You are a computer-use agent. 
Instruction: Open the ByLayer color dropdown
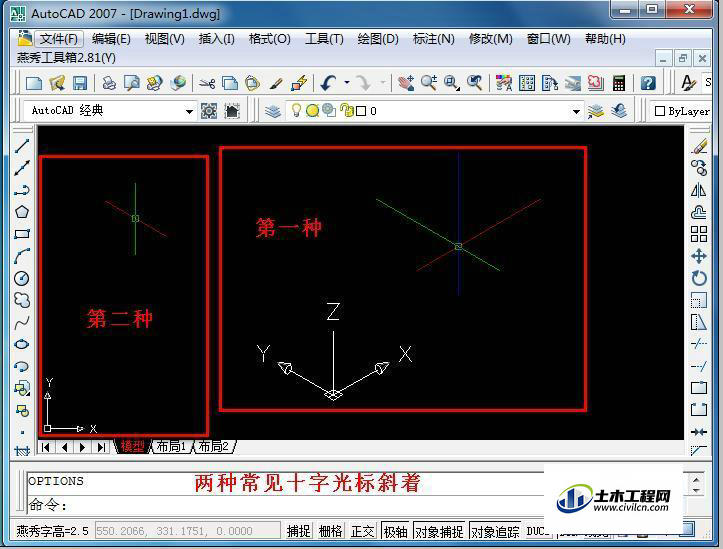pyautogui.click(x=682, y=111)
